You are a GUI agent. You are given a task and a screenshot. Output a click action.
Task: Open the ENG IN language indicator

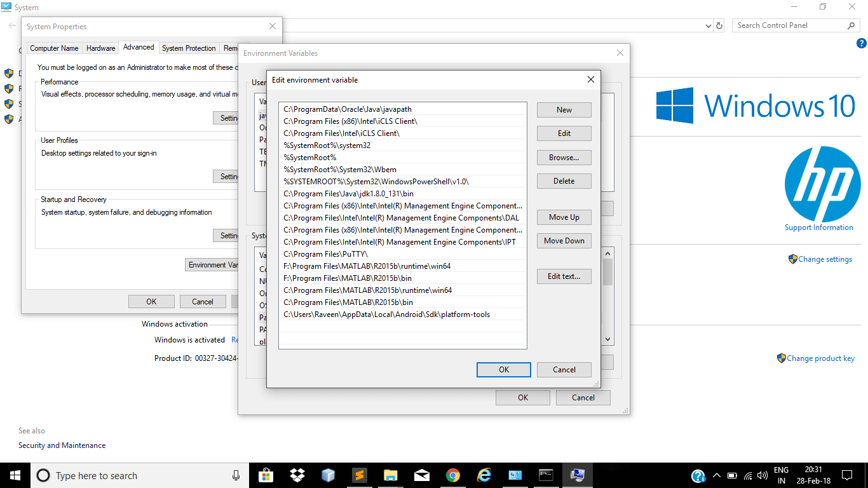point(781,476)
